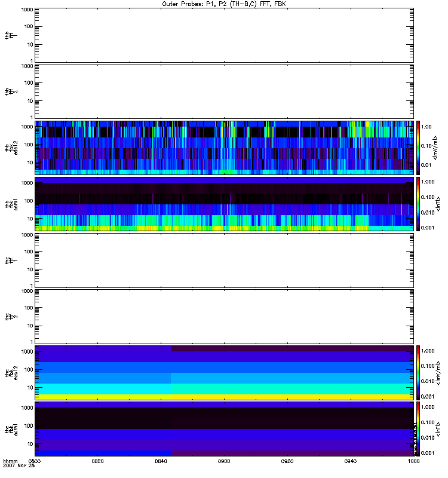The width and height of the screenshot is (448, 478).
Task: Click the thb fbk scm1 spectrogram panel
Action: tap(224, 203)
